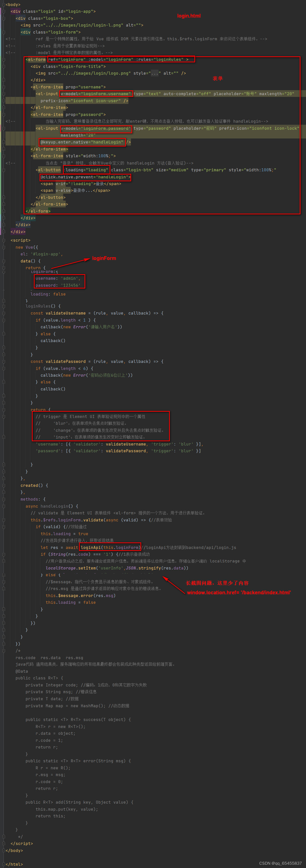Collapse the <body> tag fold marker
This screenshot has height=868, width=306.
3,4
